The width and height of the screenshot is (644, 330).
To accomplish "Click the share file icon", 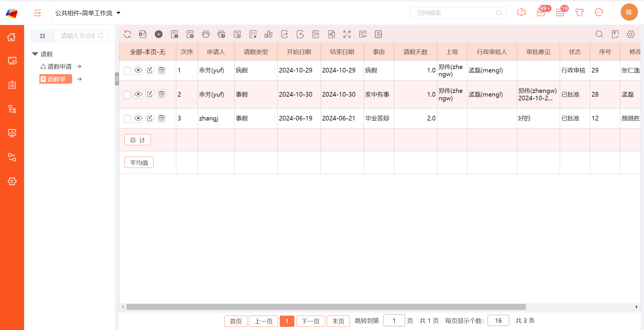I will (331, 34).
